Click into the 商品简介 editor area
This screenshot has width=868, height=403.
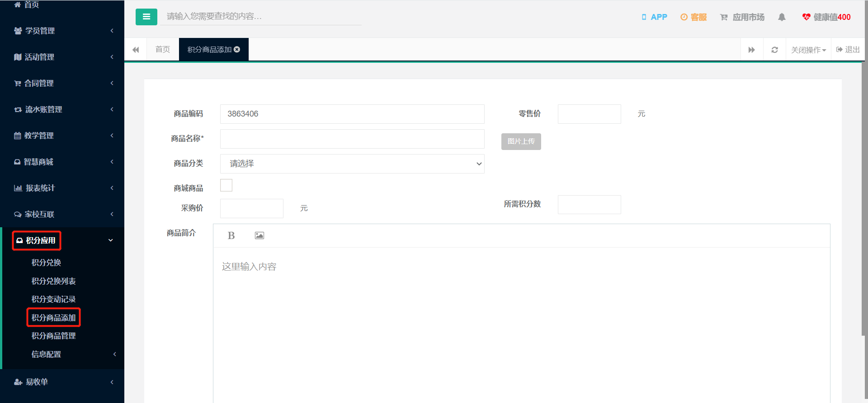click(522, 325)
